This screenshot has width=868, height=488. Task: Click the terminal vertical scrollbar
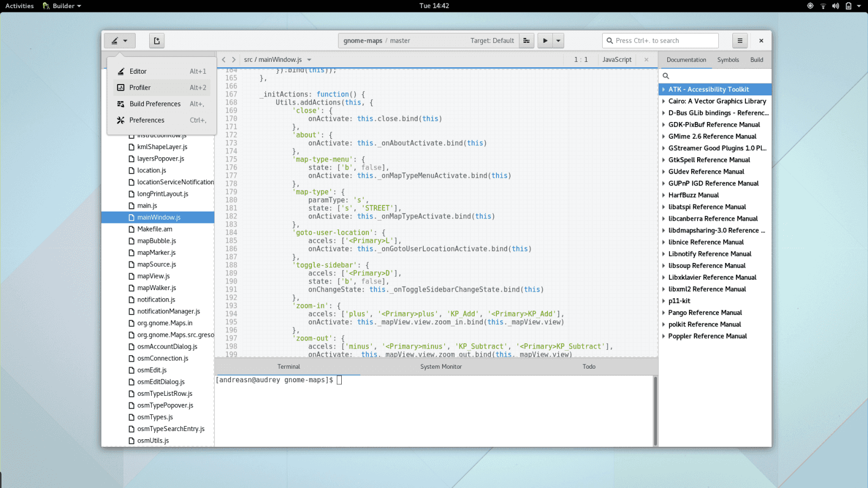click(655, 410)
